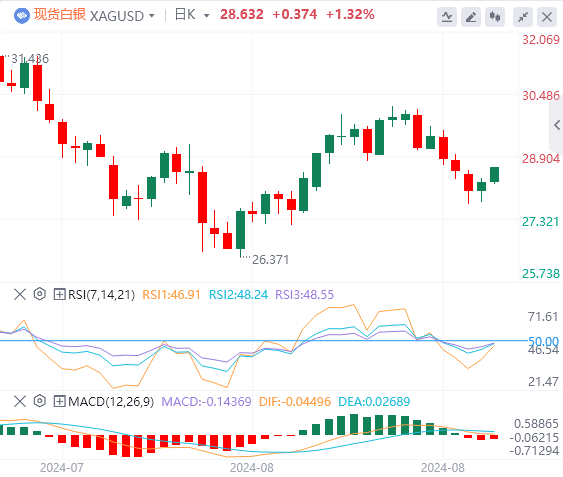Click the RSI 21.47 axis label
The width and height of the screenshot is (563, 477).
(543, 381)
